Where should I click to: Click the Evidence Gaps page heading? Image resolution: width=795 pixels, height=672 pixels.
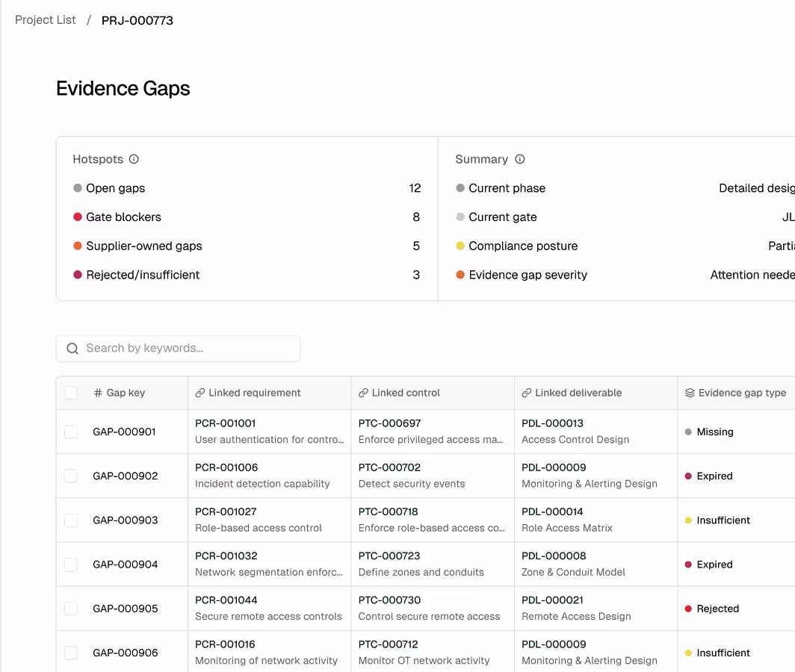pyautogui.click(x=123, y=89)
